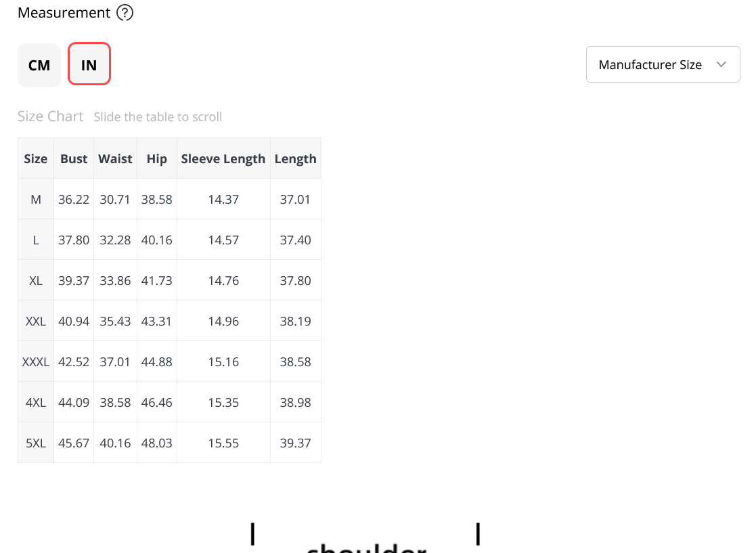Click the Sleeve Length column header
This screenshot has height=553, width=756.
pos(223,158)
